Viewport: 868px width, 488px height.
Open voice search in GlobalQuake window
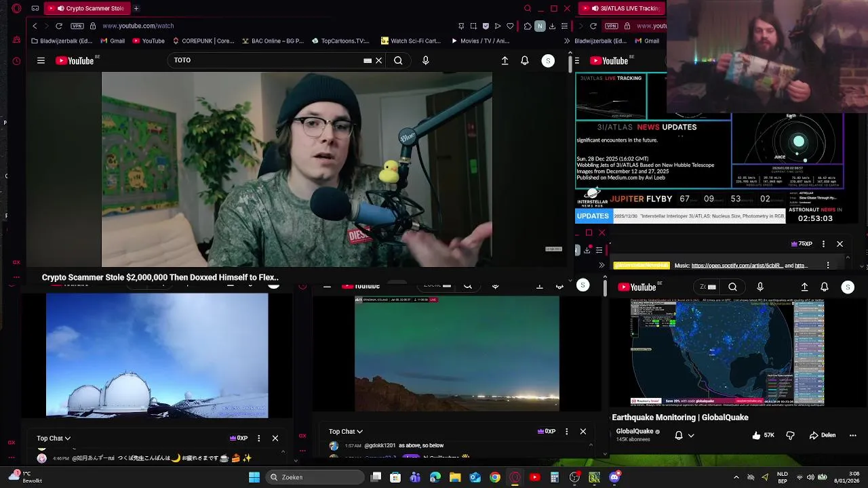(760, 287)
